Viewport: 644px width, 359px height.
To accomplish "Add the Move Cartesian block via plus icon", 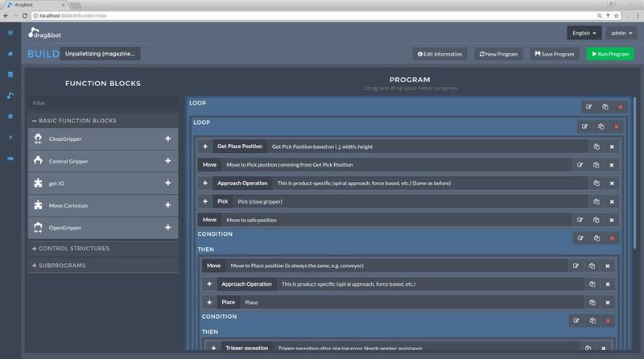I will 168,205.
